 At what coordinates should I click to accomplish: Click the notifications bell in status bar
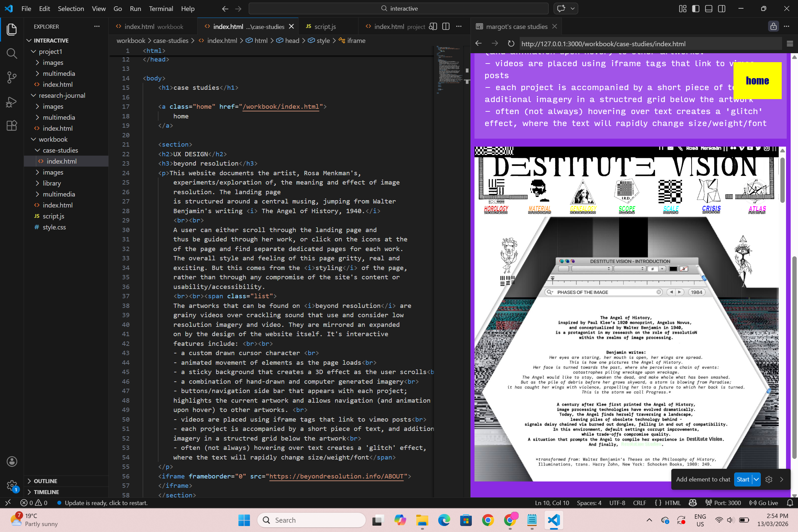[x=790, y=503]
